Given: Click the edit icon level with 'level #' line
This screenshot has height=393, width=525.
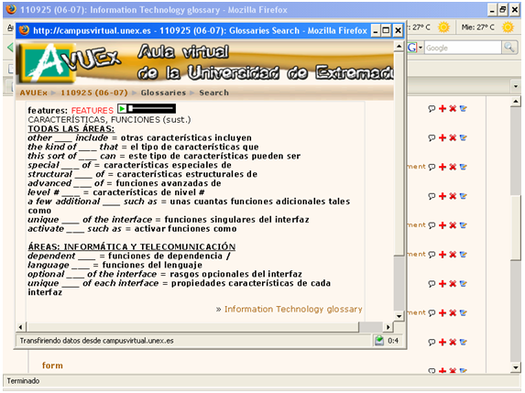Looking at the screenshot, I should pos(463,196).
